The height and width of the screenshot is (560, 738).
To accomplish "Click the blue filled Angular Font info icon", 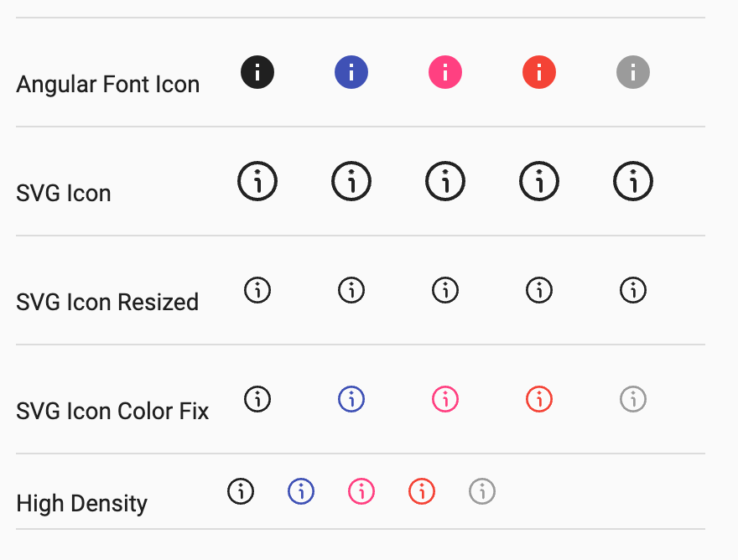I will tap(351, 72).
